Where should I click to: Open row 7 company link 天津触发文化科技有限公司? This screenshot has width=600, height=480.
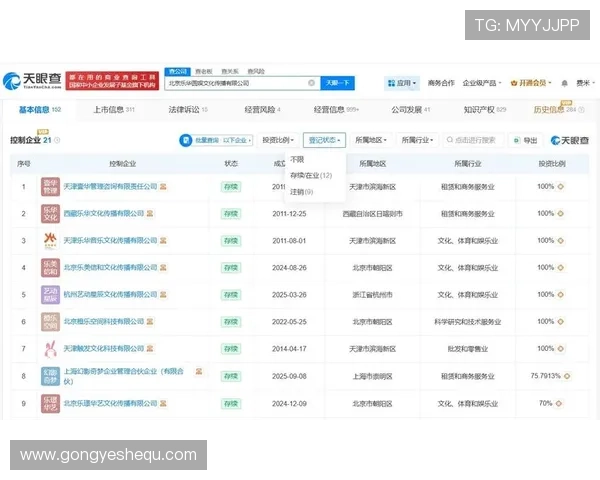coord(104,349)
